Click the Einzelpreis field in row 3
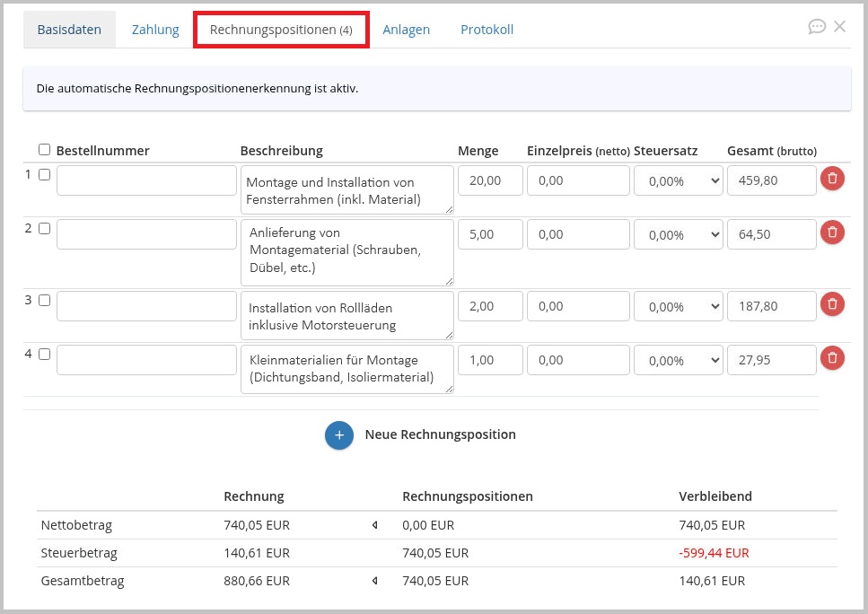This screenshot has width=868, height=614. [x=578, y=306]
